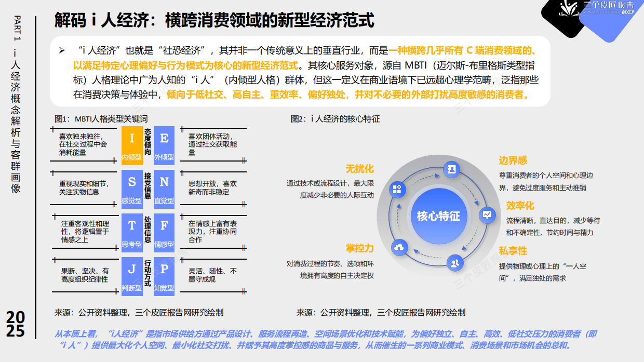Click the group people icon for 私享性

tap(454, 263)
